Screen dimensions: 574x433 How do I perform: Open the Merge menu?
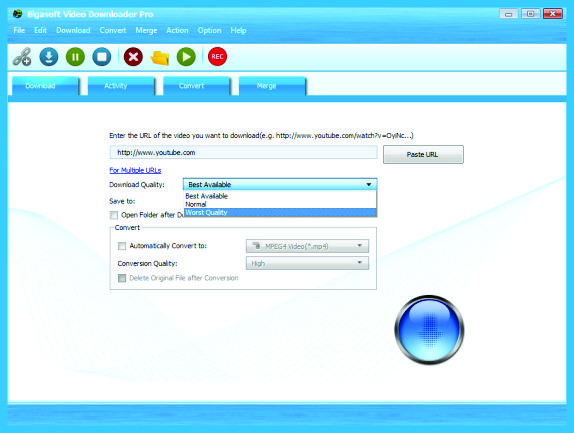[x=146, y=30]
